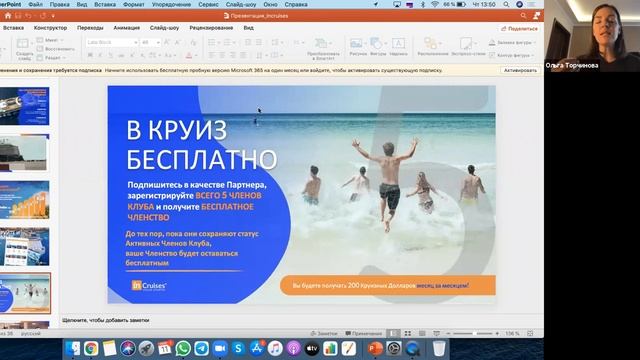
Task: Open Экспресс-стили quick styles
Action: (x=468, y=47)
